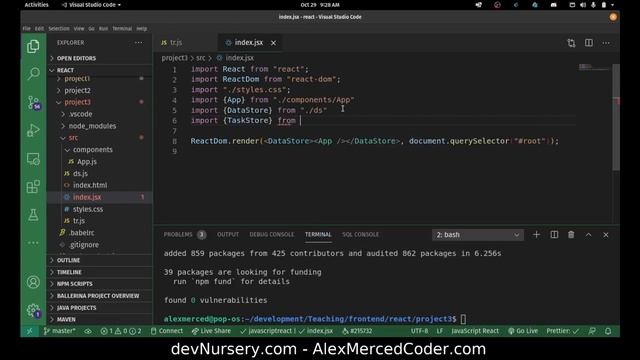Split the editor to the right
The height and width of the screenshot is (360, 640).
tap(589, 43)
